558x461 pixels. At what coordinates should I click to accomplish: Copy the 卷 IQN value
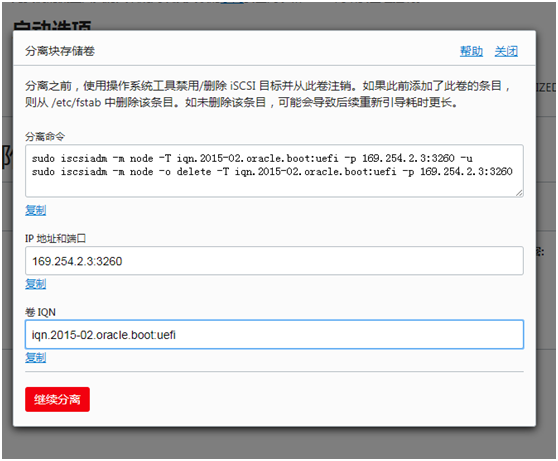click(36, 357)
